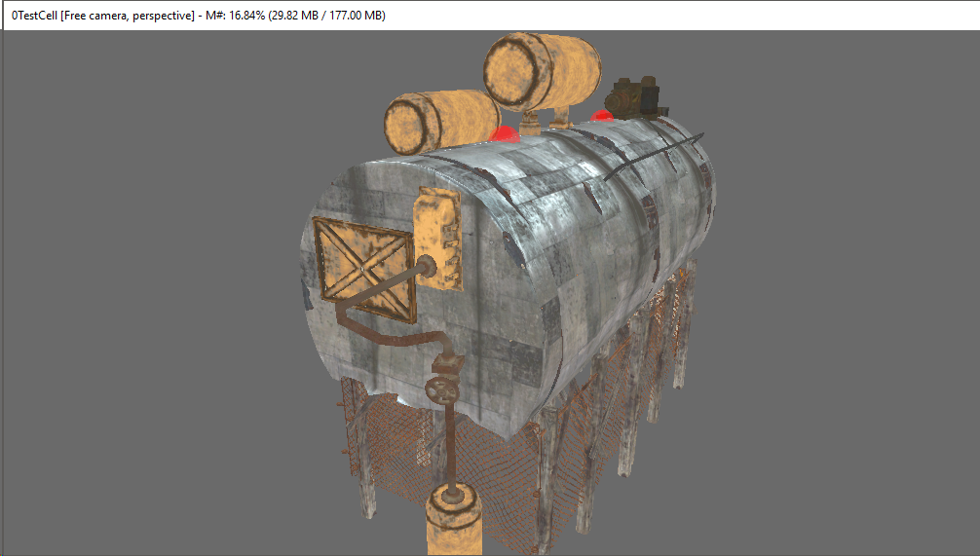Image resolution: width=980 pixels, height=556 pixels.
Task: Select the red light marker near the engine
Action: point(602,116)
